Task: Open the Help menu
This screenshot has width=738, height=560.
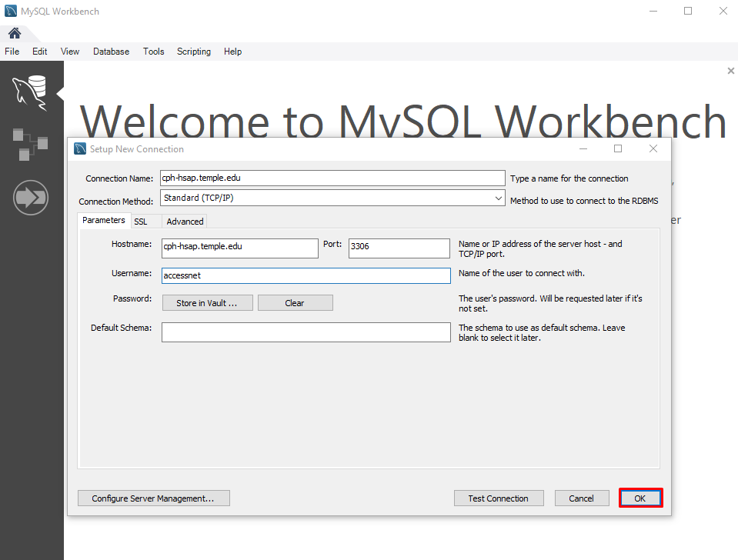Action: [232, 52]
